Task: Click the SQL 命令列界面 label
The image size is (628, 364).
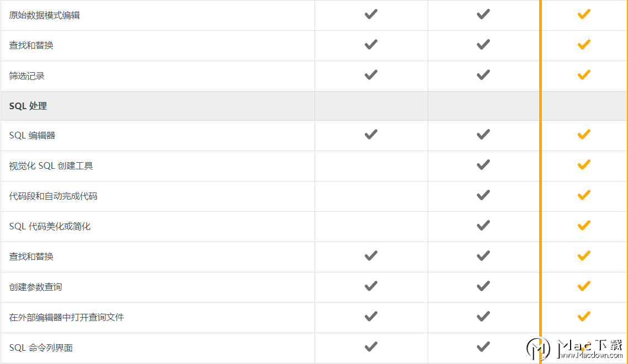Action: point(41,347)
